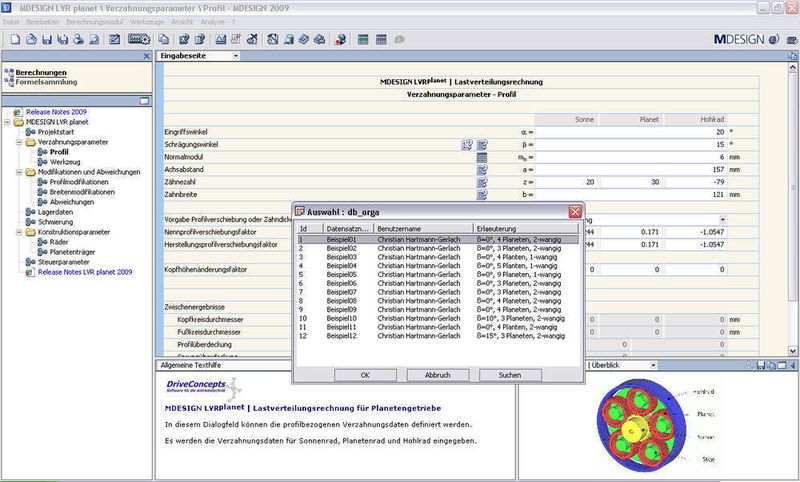Click the Print toolbar icon
The width and height of the screenshot is (800, 482).
coord(78,39)
